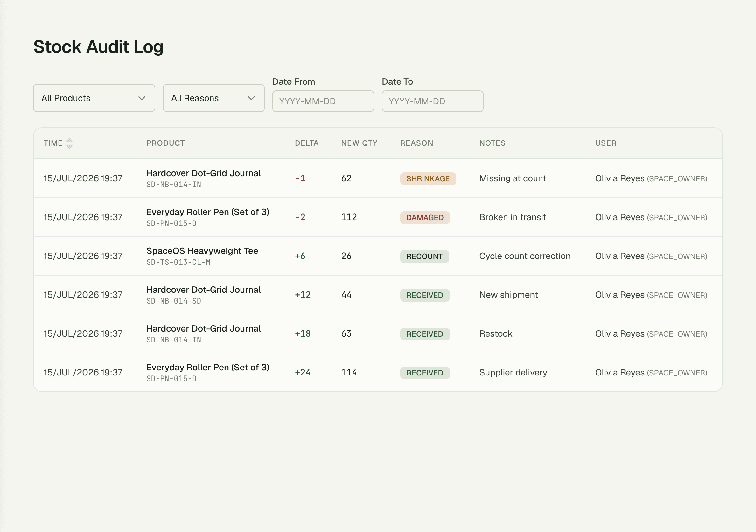Click the NOTES column header
Image resolution: width=756 pixels, height=532 pixels.
(492, 143)
